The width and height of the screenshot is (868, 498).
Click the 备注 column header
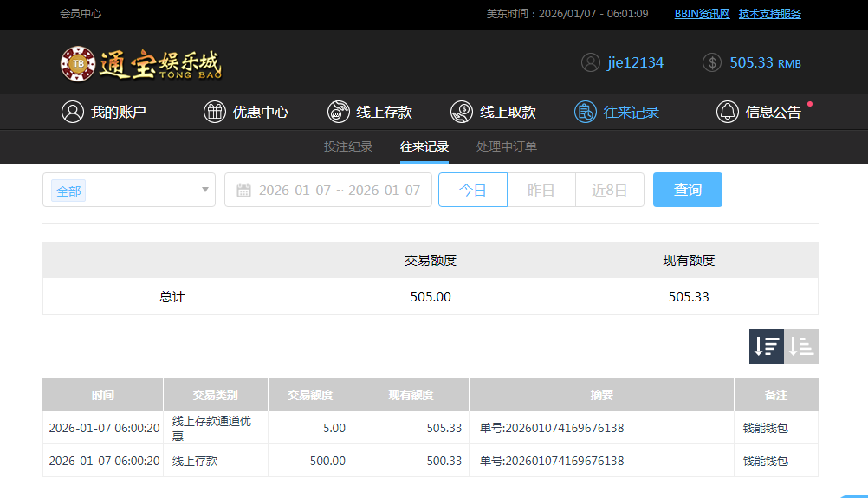click(776, 395)
